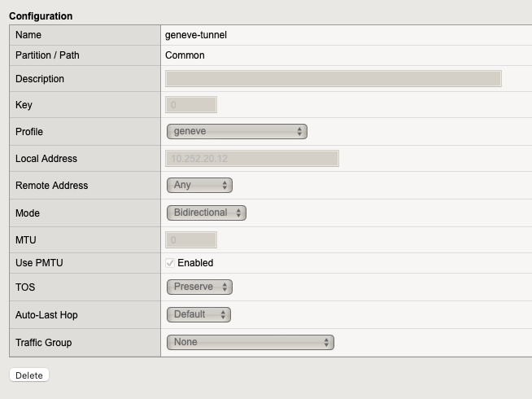Expand the Auto-Last Hop dropdown
The width and height of the screenshot is (532, 399).
[x=198, y=314]
